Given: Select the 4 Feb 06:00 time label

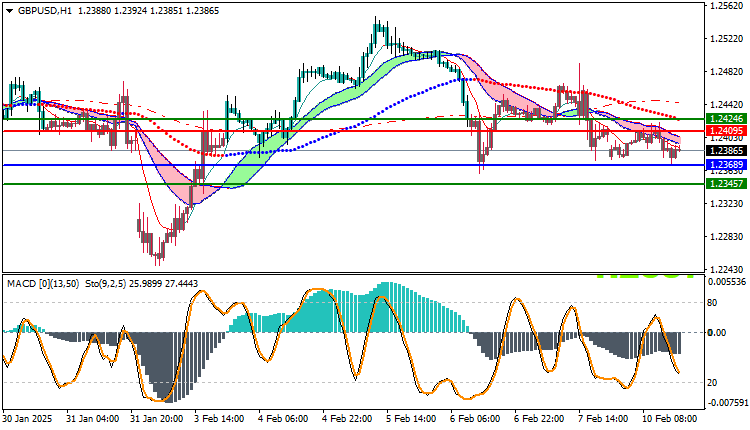Looking at the screenshot, I should tap(284, 419).
